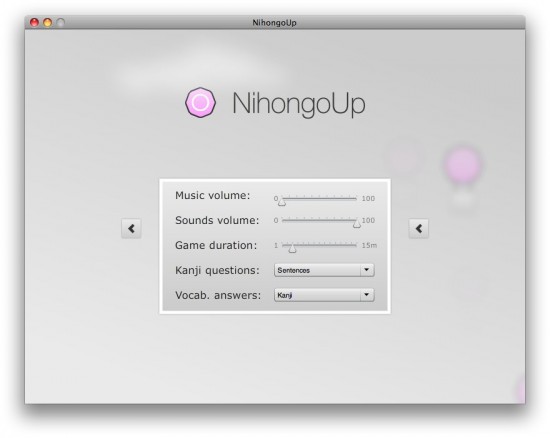Click the pink floating bubble at right

pyautogui.click(x=463, y=165)
